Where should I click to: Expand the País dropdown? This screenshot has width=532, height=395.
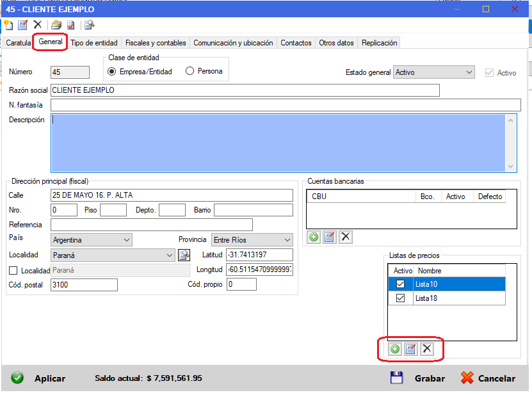(125, 240)
